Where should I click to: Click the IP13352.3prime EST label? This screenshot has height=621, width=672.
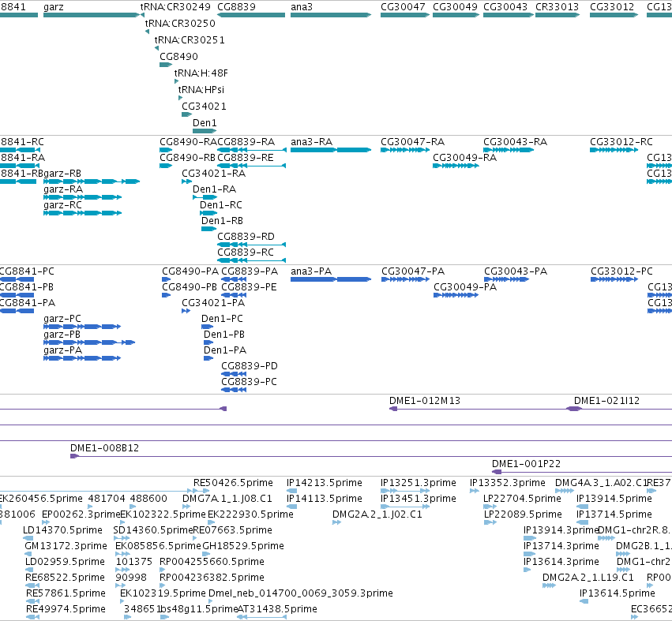coord(508,483)
